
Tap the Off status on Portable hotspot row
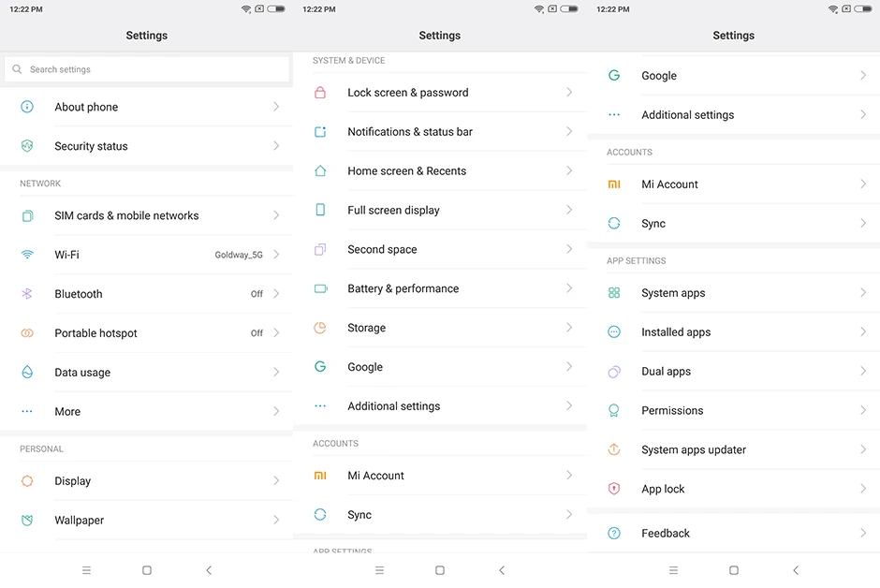[x=257, y=333]
